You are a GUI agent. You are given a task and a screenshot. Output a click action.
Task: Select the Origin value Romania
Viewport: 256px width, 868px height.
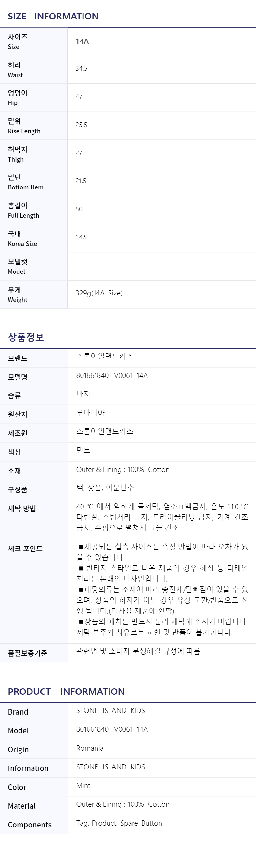coord(90,748)
